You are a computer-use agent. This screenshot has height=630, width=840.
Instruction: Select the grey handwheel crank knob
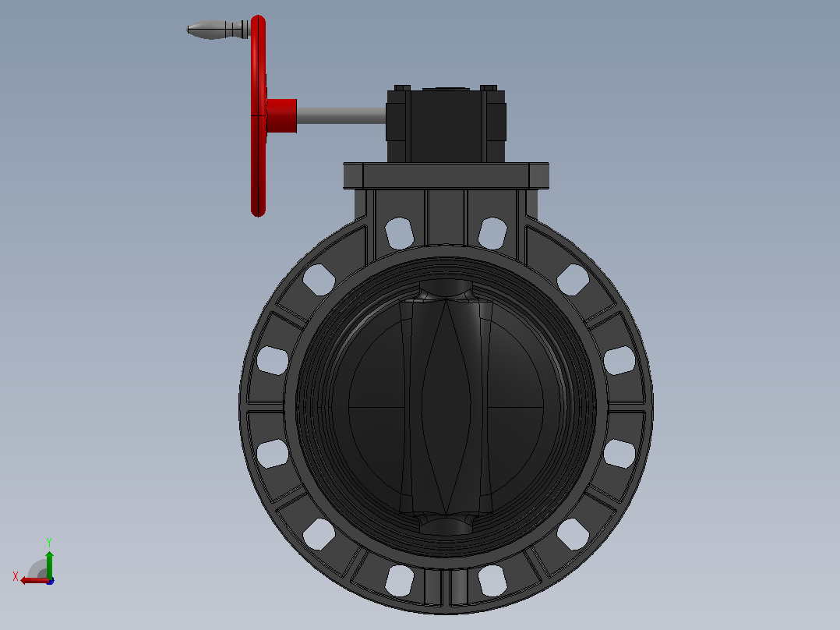pos(218,29)
